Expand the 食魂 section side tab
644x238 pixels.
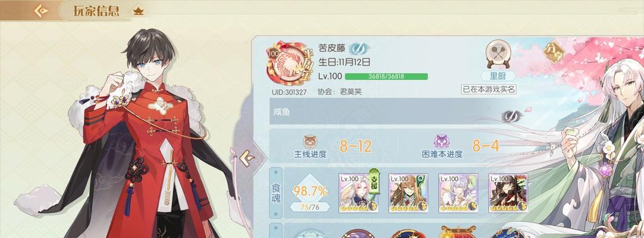(276, 192)
